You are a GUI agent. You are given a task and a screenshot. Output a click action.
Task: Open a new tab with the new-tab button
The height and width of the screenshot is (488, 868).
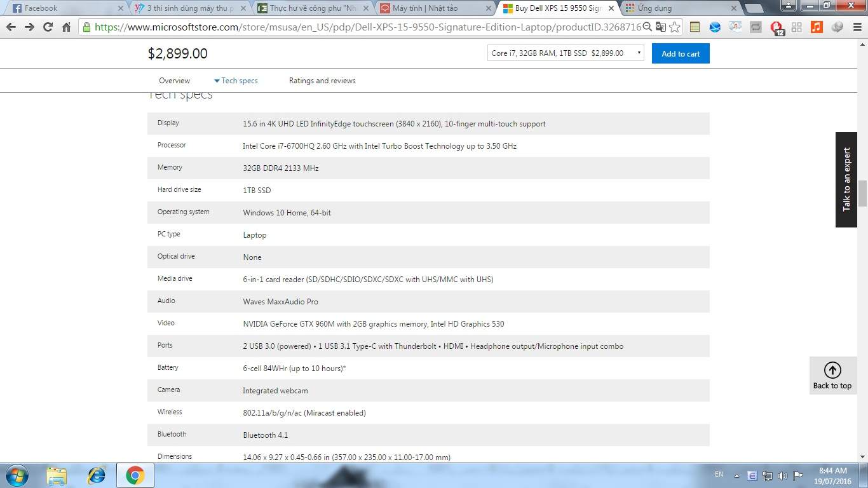pyautogui.click(x=754, y=8)
